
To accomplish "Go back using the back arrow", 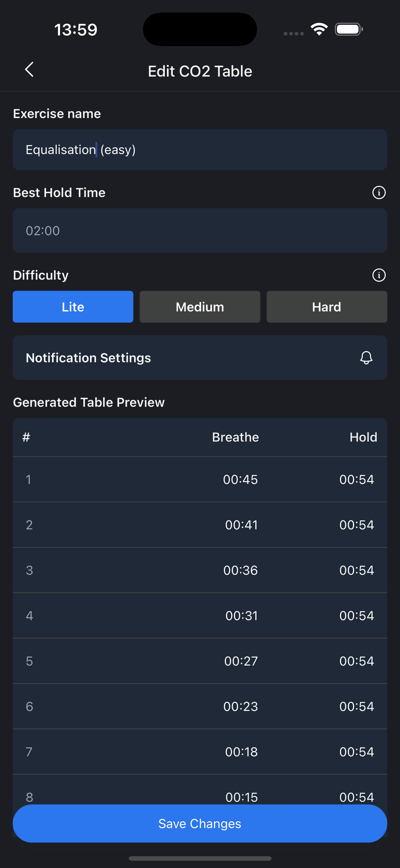I will (x=29, y=70).
